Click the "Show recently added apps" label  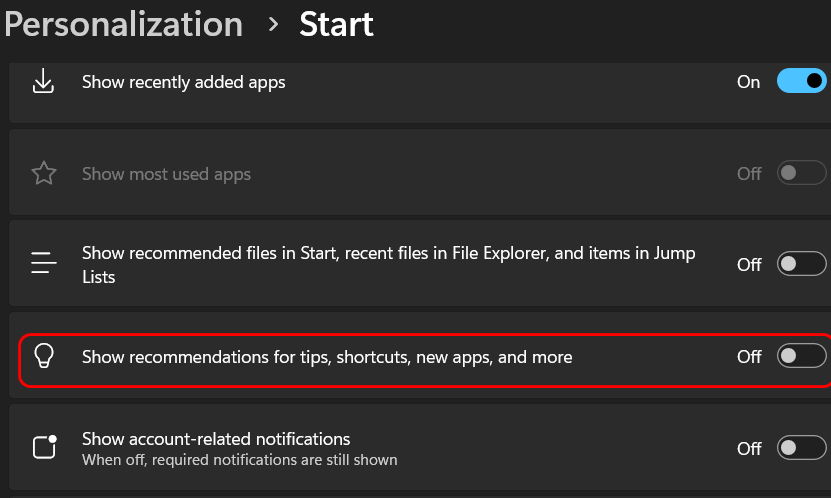[183, 82]
